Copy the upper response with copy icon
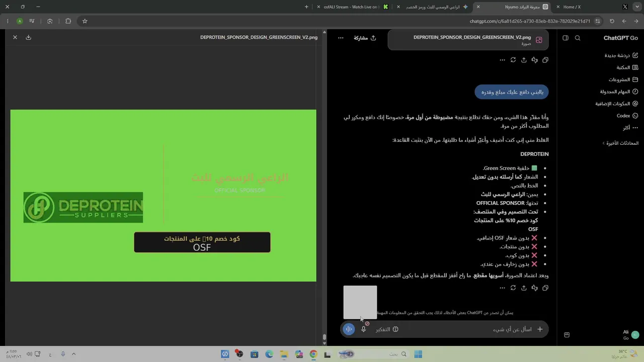644x362 pixels. point(545,60)
